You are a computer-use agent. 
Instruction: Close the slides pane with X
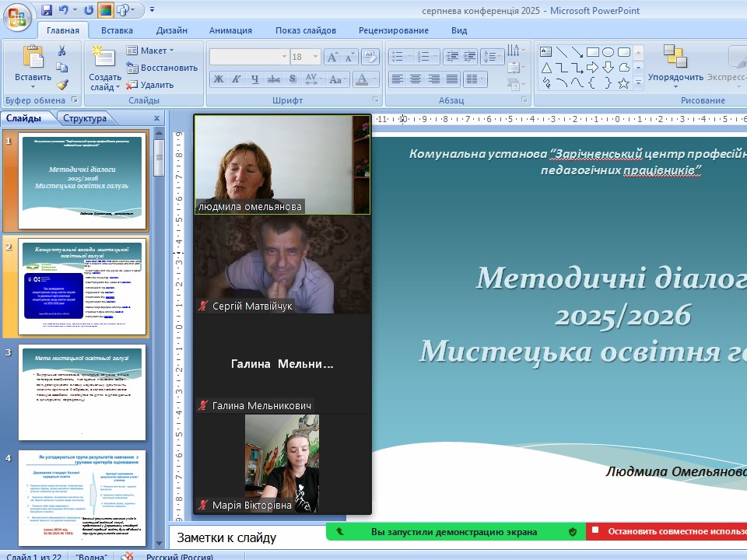(x=156, y=118)
